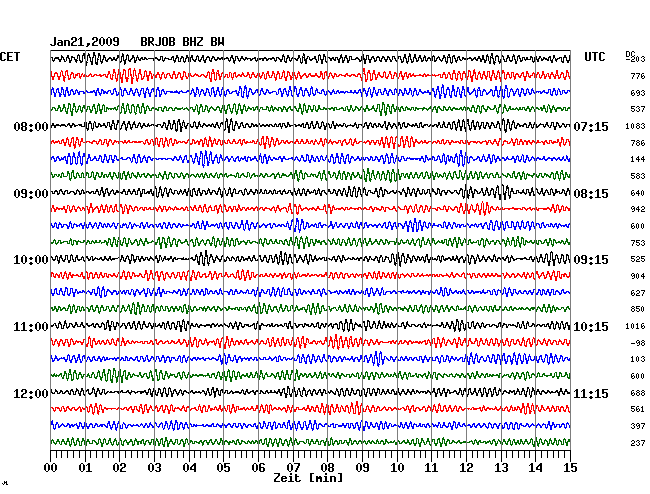Select the DC offset value 627
650x494 pixels.
(x=638, y=293)
